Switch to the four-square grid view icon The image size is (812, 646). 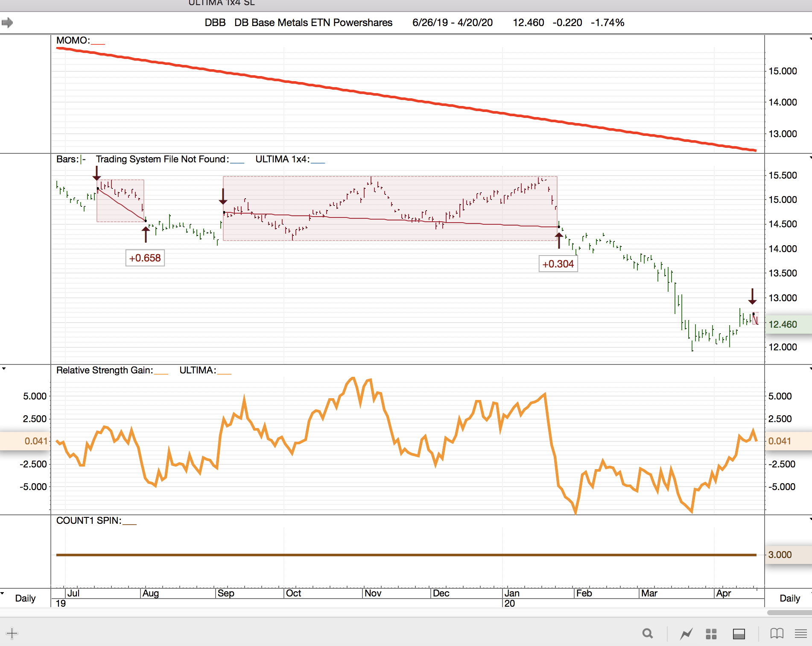711,634
